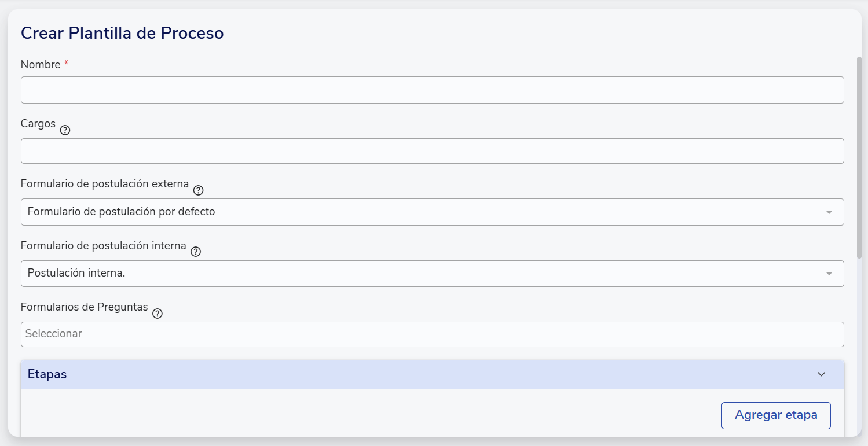Click the 'Crear Plantilla de Proceso' heading

click(122, 34)
